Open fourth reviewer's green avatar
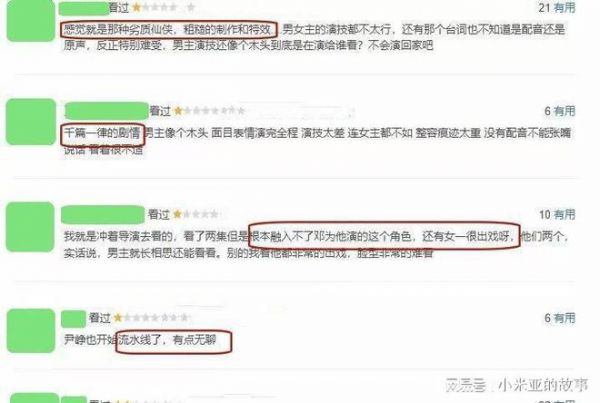Image resolution: width=600 pixels, height=403 pixels. point(31,331)
